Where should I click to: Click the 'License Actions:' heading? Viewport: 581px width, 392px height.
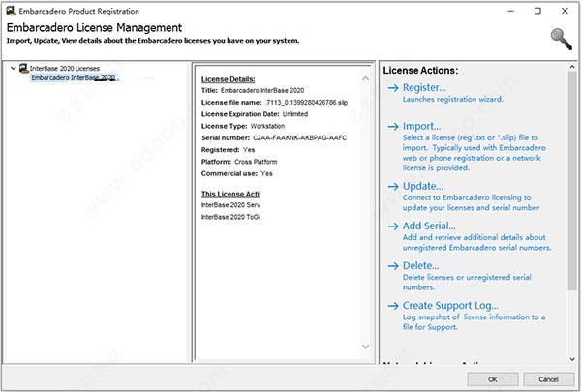point(420,71)
